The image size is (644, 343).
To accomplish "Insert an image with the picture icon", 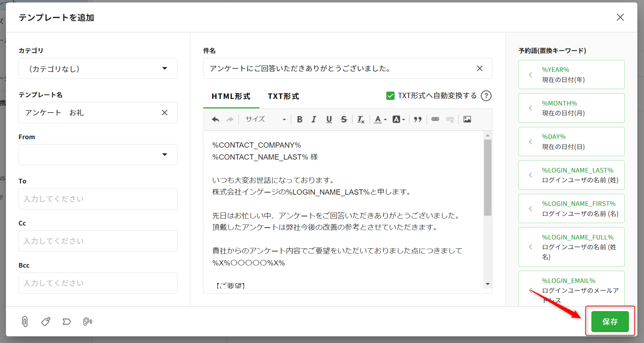I will point(467,119).
